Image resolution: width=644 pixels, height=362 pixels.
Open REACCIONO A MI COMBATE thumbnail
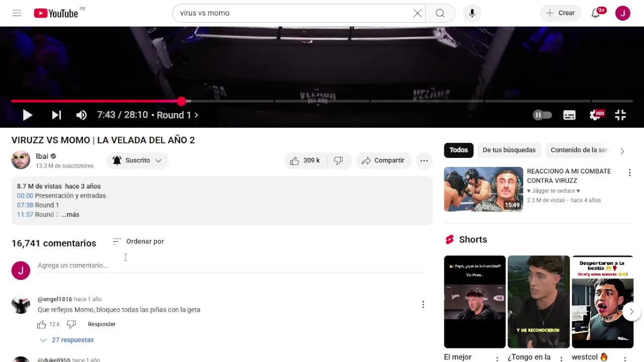484,189
